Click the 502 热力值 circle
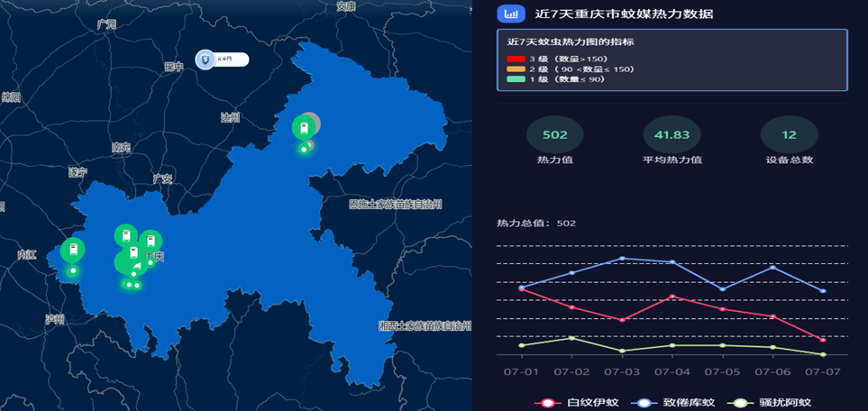 click(554, 134)
